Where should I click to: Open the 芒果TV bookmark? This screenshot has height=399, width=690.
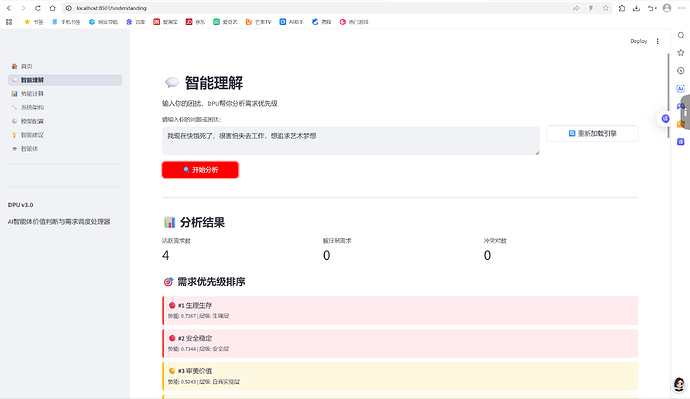[258, 22]
